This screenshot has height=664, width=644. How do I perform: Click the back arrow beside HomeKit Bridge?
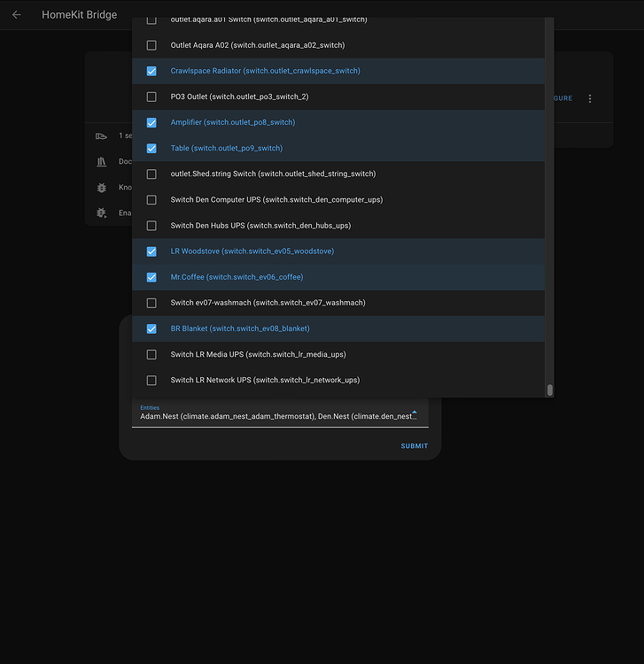17,15
